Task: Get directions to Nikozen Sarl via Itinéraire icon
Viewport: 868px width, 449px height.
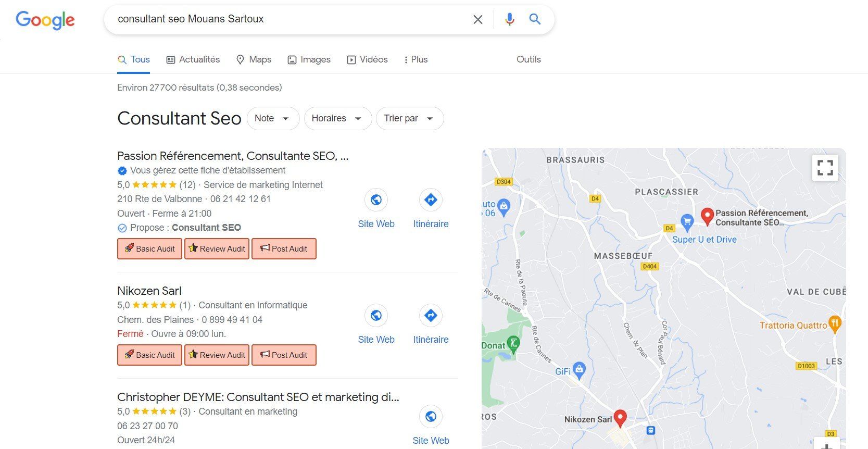Action: (431, 315)
